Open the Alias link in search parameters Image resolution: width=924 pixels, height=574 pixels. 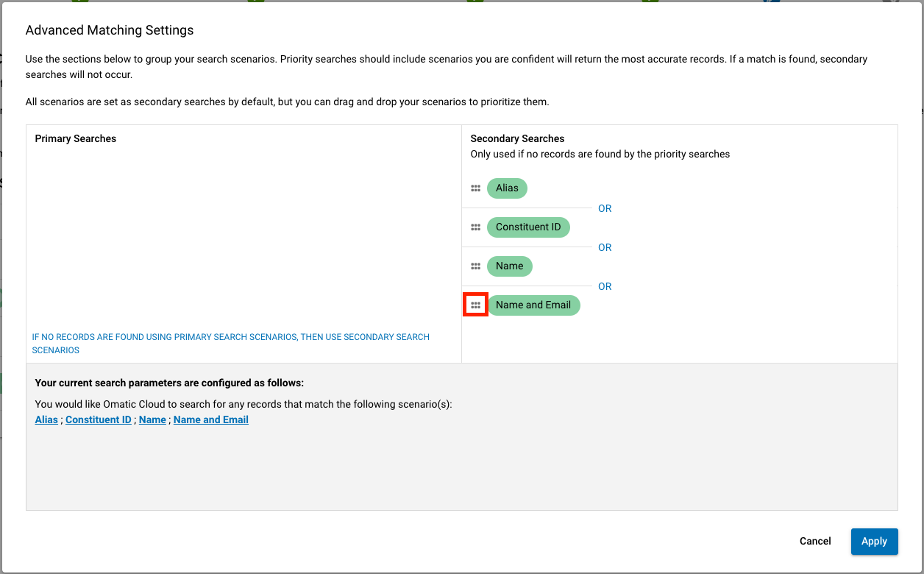pyautogui.click(x=46, y=419)
